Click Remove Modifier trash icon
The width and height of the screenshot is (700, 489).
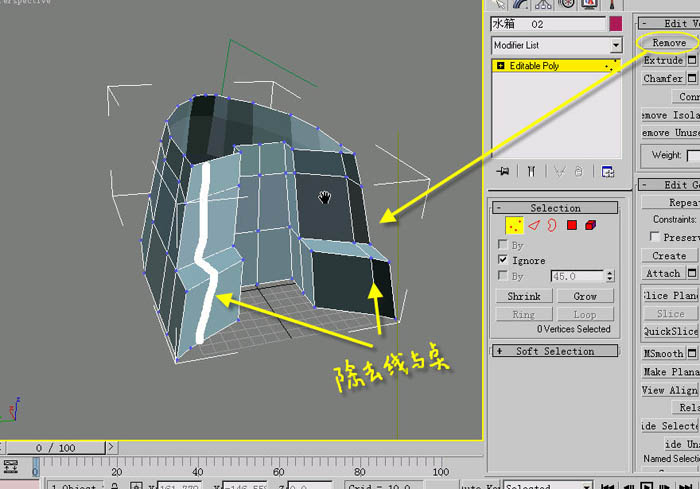(579, 171)
